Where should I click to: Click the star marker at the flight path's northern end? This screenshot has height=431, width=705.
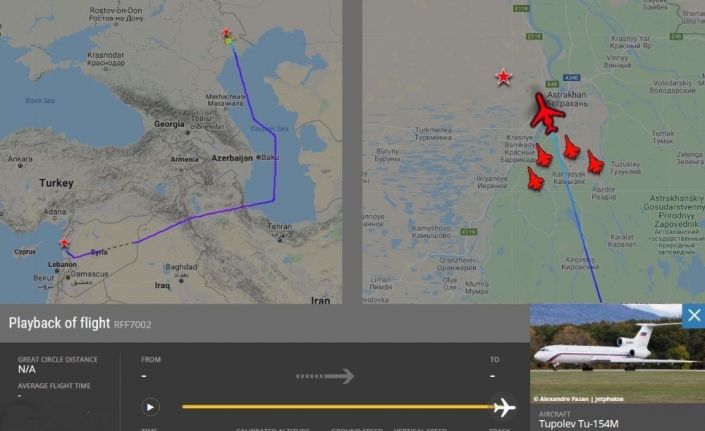click(x=227, y=35)
